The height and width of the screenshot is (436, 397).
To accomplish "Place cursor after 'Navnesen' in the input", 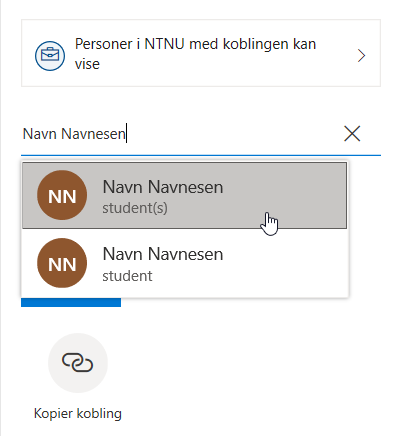I will pyautogui.click(x=126, y=134).
